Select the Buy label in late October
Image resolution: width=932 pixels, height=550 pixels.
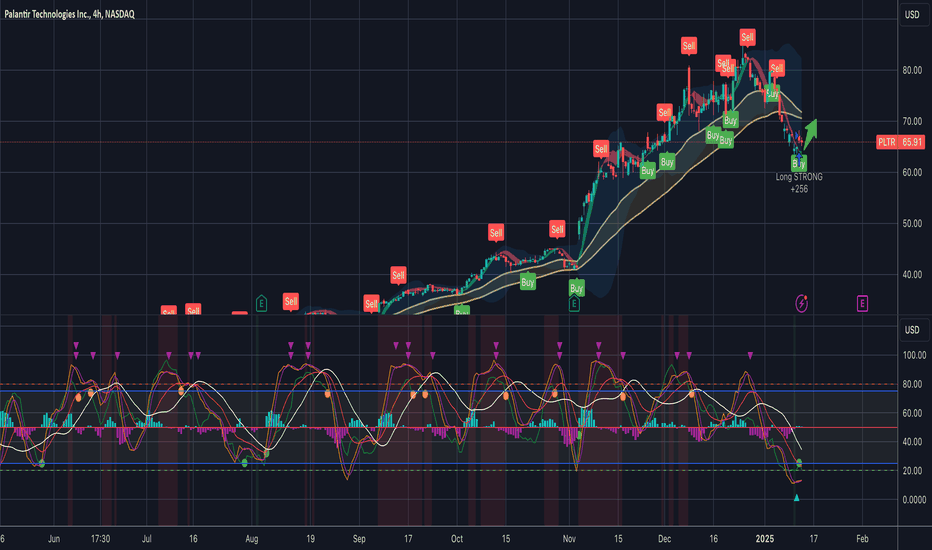[527, 282]
